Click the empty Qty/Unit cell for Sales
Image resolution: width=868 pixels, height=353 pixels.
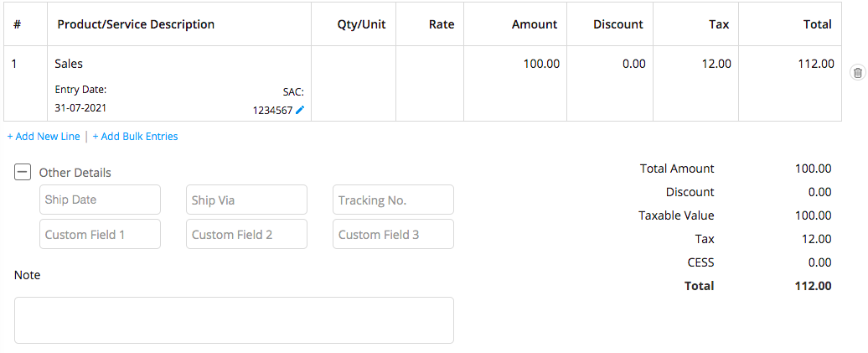tap(353, 83)
